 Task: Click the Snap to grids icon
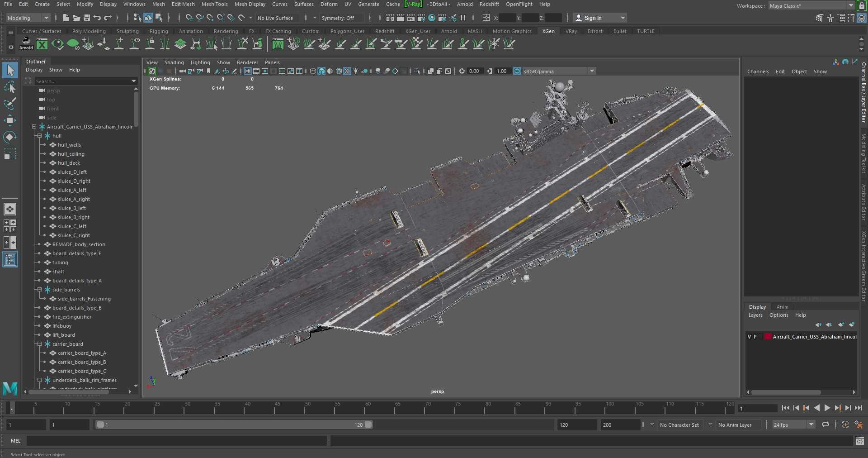[189, 18]
